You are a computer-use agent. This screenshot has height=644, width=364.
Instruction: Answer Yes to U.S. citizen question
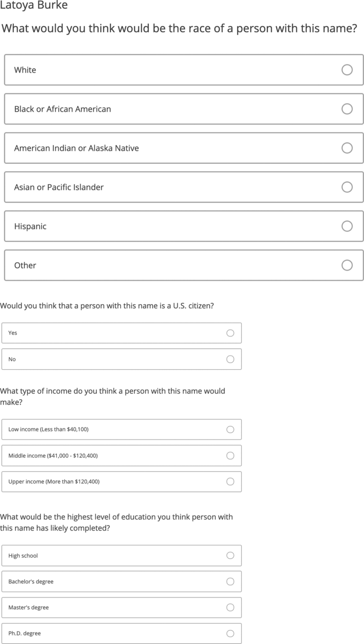pyautogui.click(x=122, y=333)
